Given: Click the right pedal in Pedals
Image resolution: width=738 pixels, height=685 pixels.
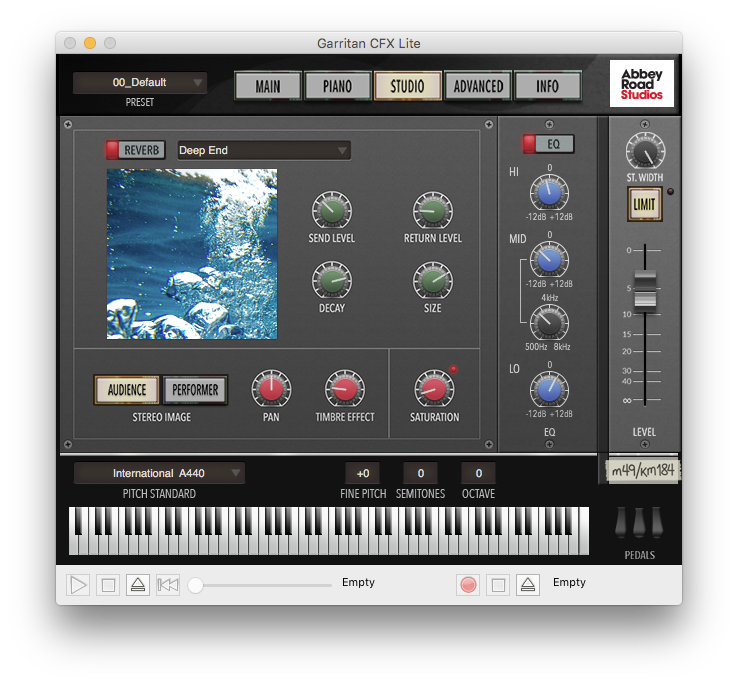Looking at the screenshot, I should point(657,522).
